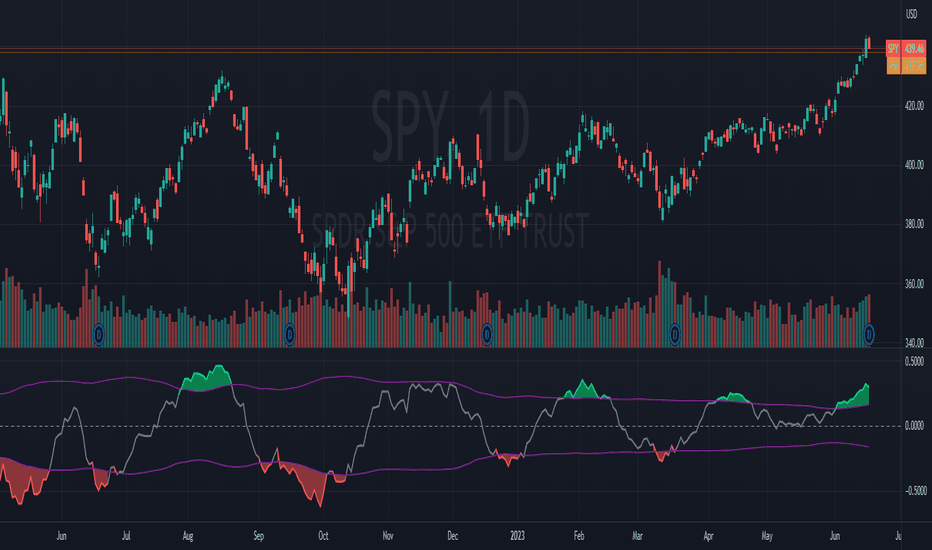The height and width of the screenshot is (550, 932).
Task: Select the Jul label on the time axis
Action: pos(126,536)
